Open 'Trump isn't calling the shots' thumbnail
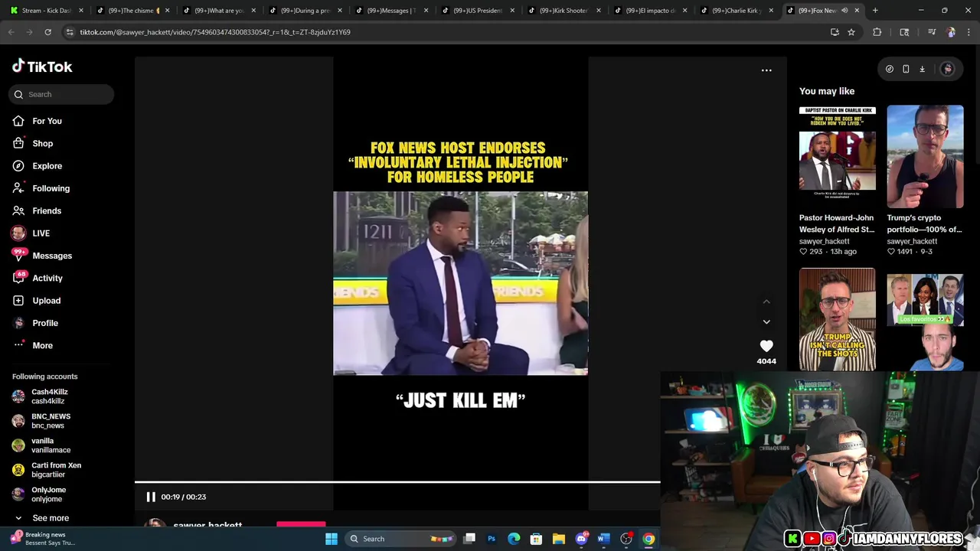This screenshot has width=980, height=551. [x=838, y=319]
